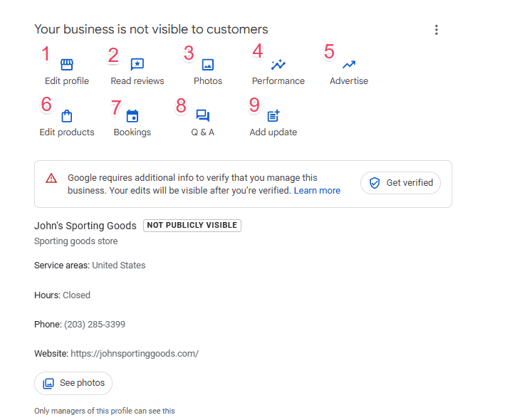Click the Service areas United States value
This screenshot has width=505, height=420.
click(119, 266)
